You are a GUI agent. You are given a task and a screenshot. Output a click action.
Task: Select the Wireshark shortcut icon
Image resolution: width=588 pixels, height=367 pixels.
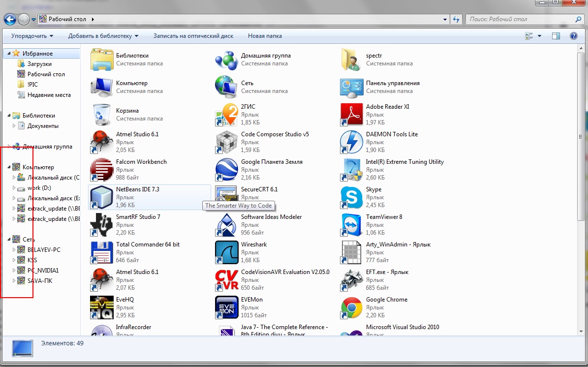click(226, 252)
